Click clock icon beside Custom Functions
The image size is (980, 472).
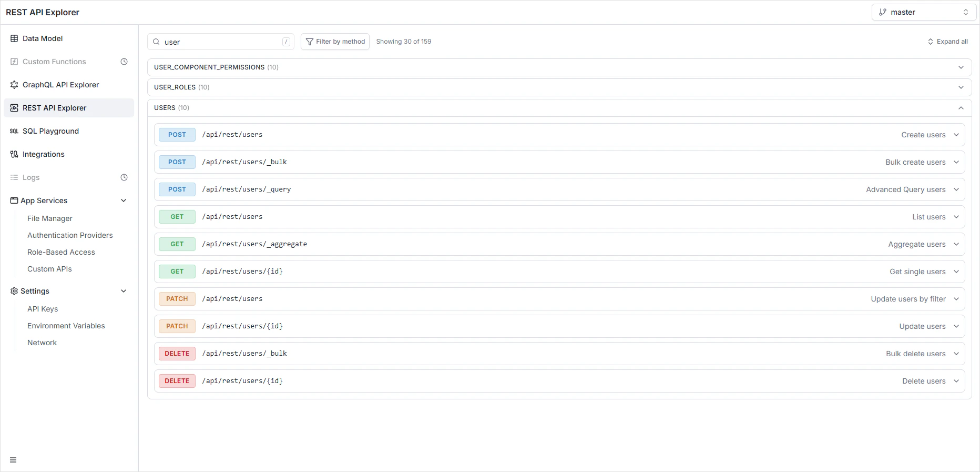(x=124, y=62)
